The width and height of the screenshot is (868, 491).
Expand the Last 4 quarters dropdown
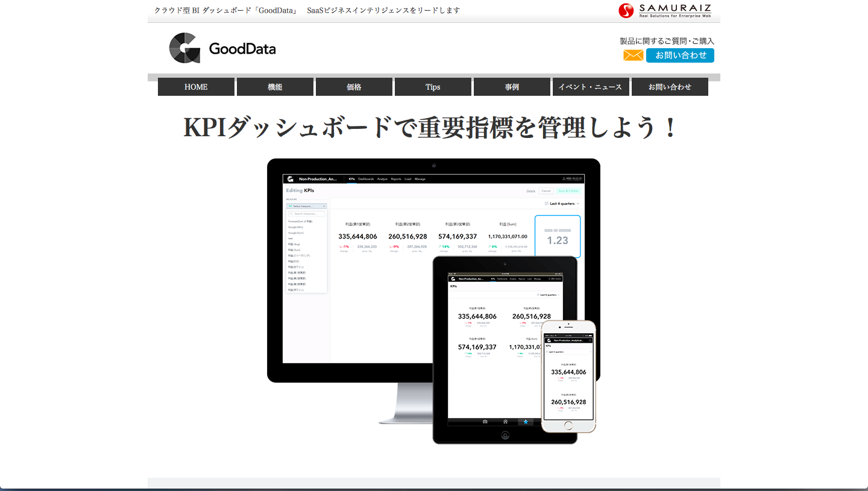[562, 204]
